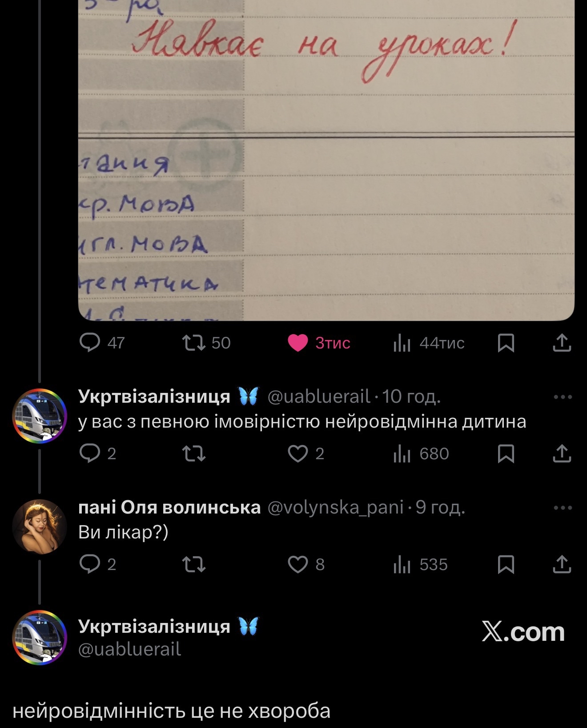Open @volynska_pani profile handle
587x728 pixels.
335,507
